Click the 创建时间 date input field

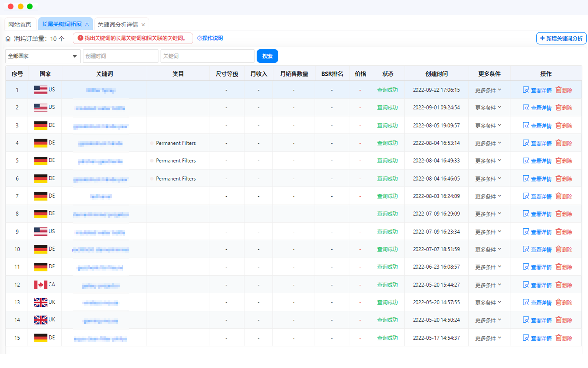[x=121, y=56]
